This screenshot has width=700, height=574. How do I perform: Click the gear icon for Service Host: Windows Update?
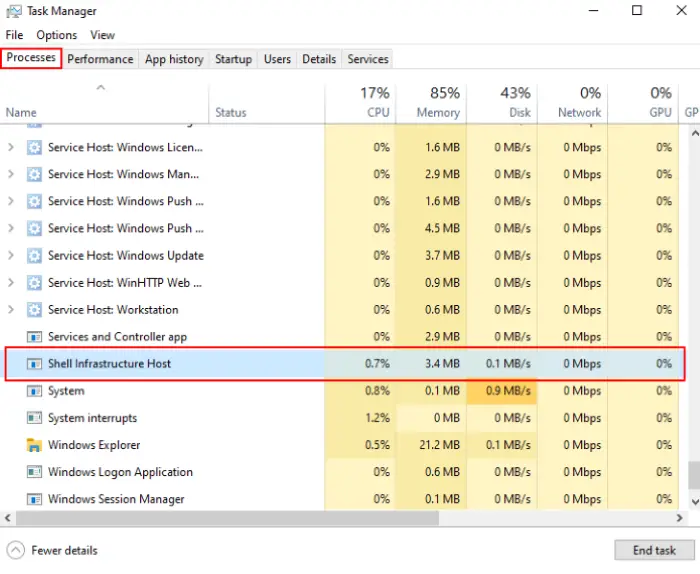(x=34, y=256)
